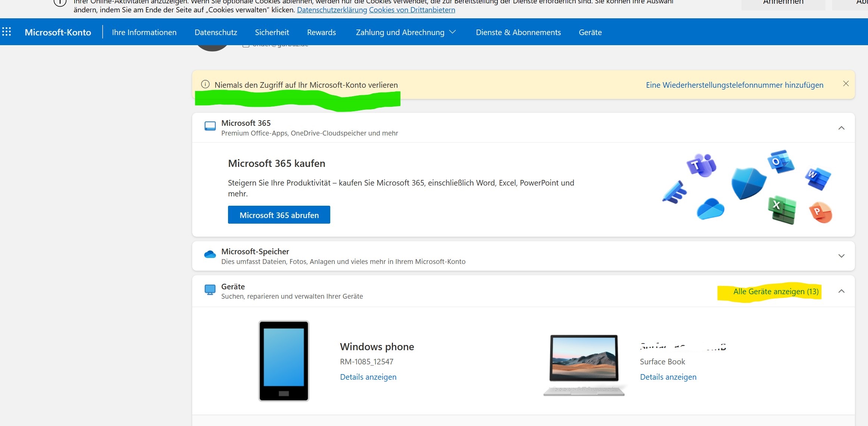Click the Microsoft 365 section monitor icon
This screenshot has width=868, height=426.
click(x=210, y=126)
